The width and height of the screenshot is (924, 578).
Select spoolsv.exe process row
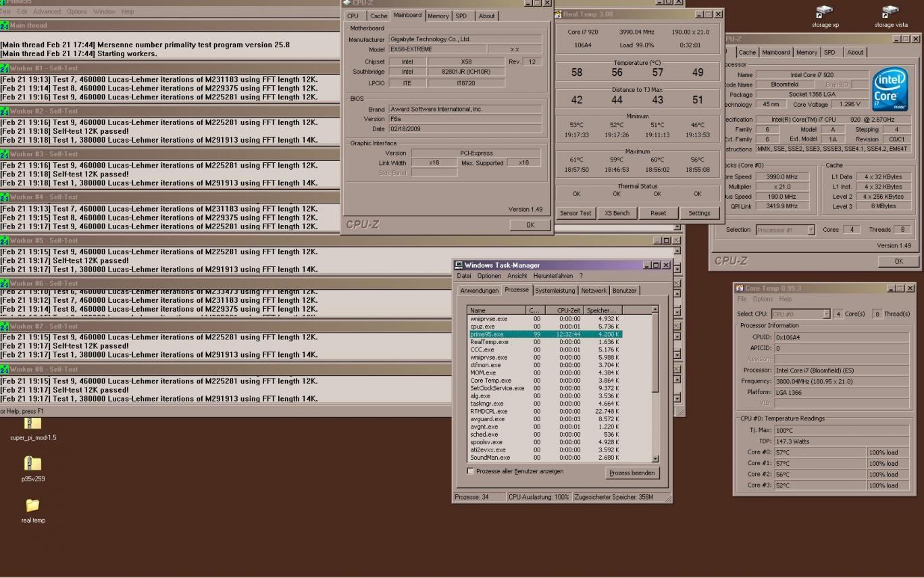(x=544, y=442)
